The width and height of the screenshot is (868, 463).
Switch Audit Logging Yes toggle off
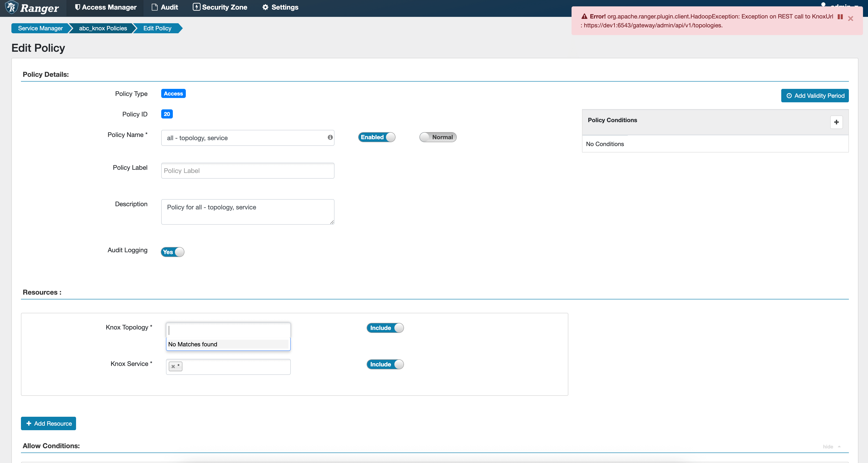[173, 252]
